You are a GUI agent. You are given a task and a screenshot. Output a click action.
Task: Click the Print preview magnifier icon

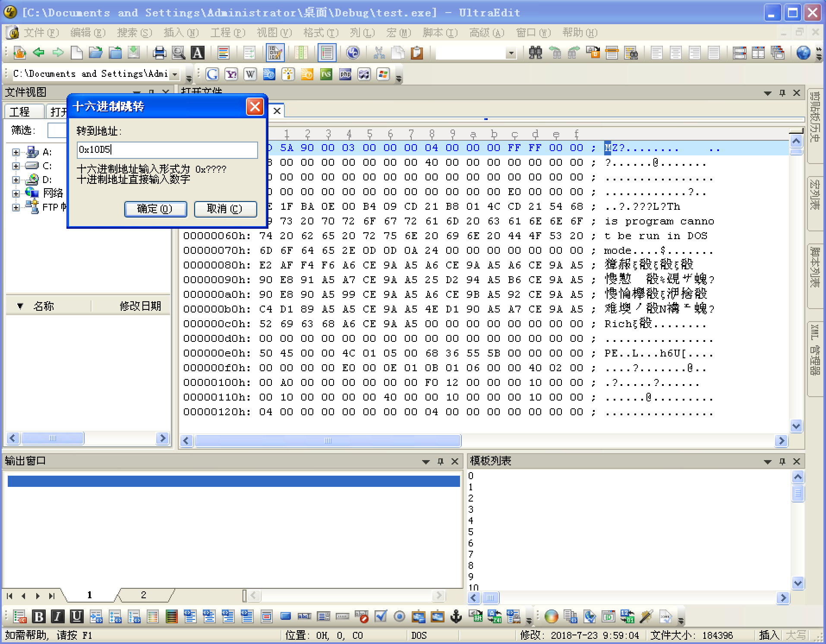178,53
